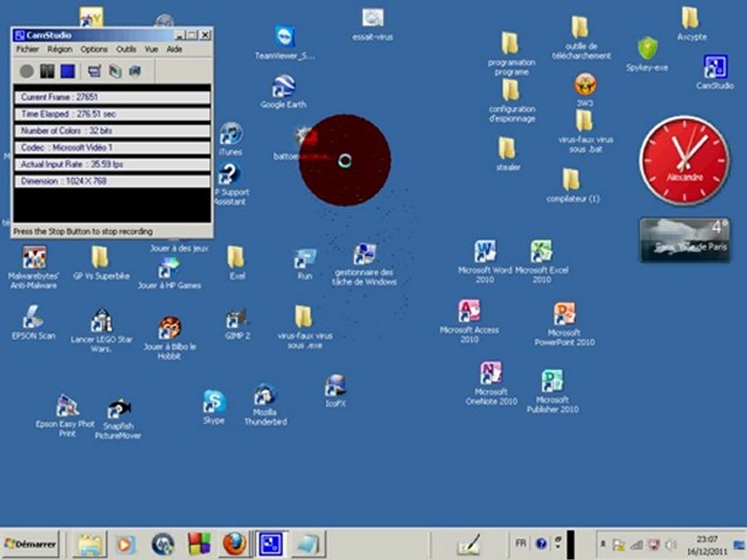Open the Options menu in CamStudio

pos(94,49)
